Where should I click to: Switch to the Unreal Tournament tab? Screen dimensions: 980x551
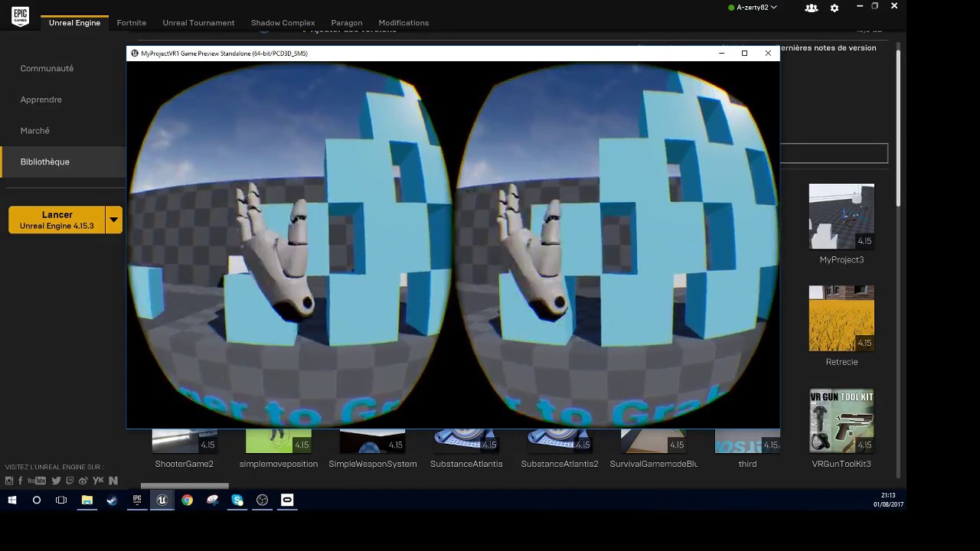click(198, 23)
